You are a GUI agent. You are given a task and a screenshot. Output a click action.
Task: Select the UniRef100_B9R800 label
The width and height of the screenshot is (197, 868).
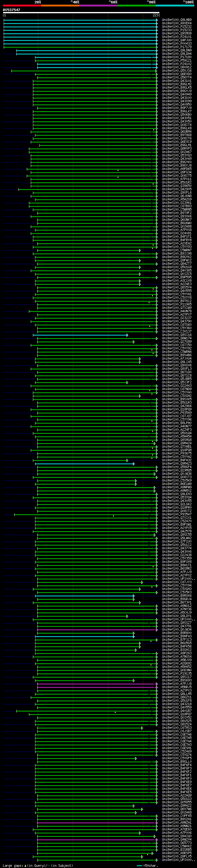tap(177, 633)
